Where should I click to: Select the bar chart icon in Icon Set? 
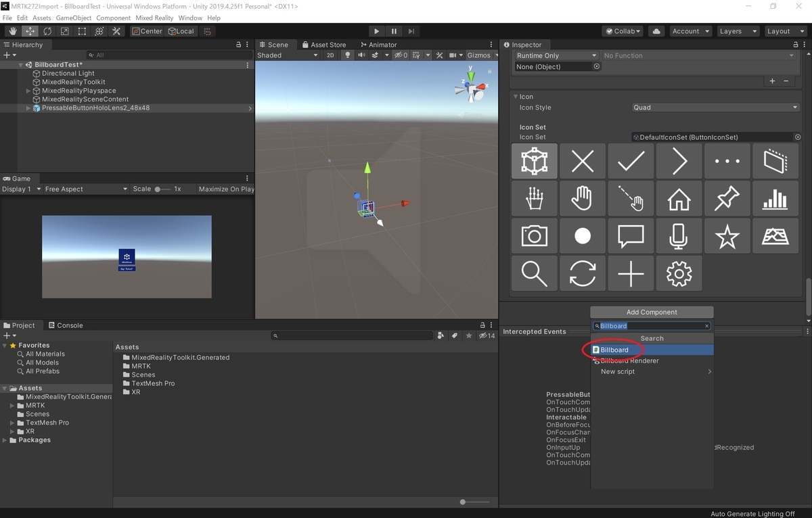[x=775, y=199]
